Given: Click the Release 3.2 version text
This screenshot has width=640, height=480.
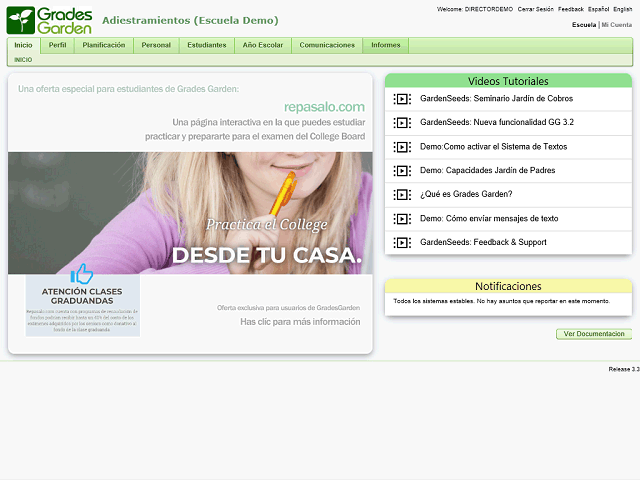Looking at the screenshot, I should (x=624, y=369).
